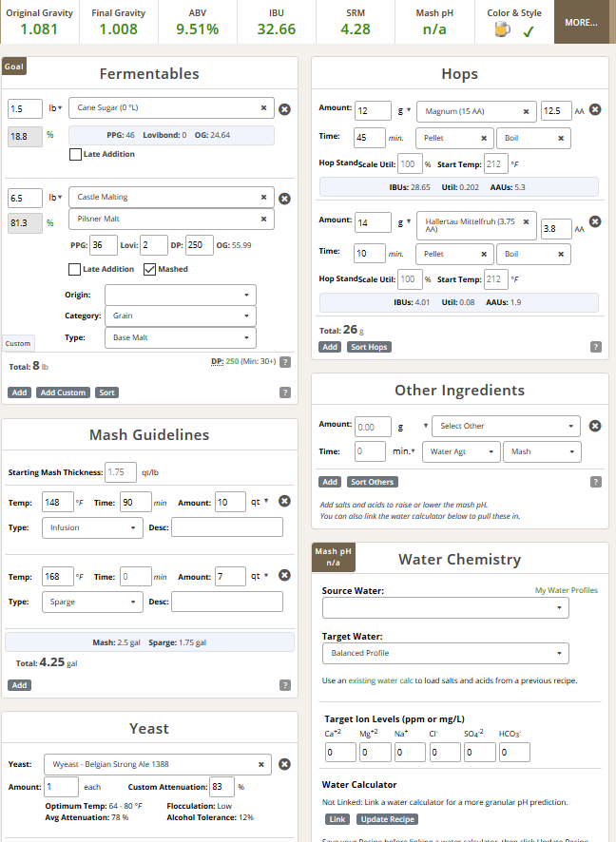The image size is (616, 842).
Task: Add a new mash step
Action: tap(19, 685)
